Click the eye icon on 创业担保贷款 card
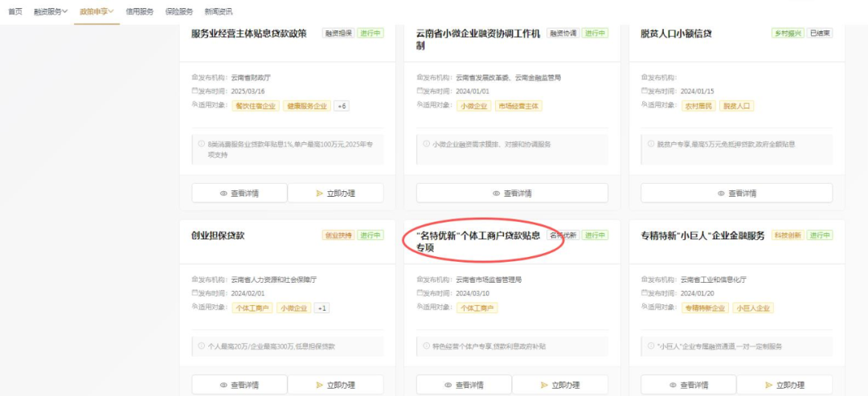 coord(223,386)
